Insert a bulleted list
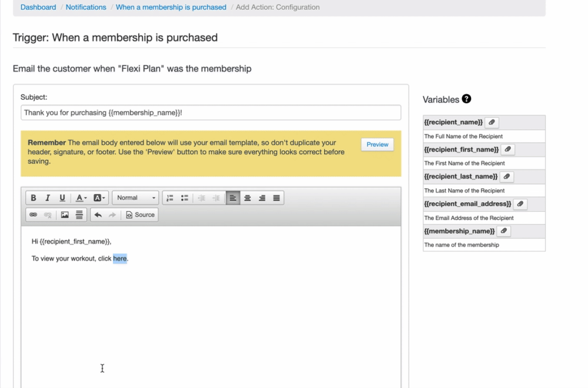Screen dimensions: 588x388 click(x=185, y=198)
